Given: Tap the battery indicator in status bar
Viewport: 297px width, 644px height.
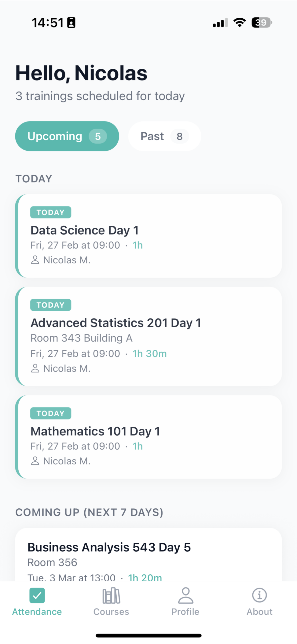Looking at the screenshot, I should pyautogui.click(x=261, y=23).
